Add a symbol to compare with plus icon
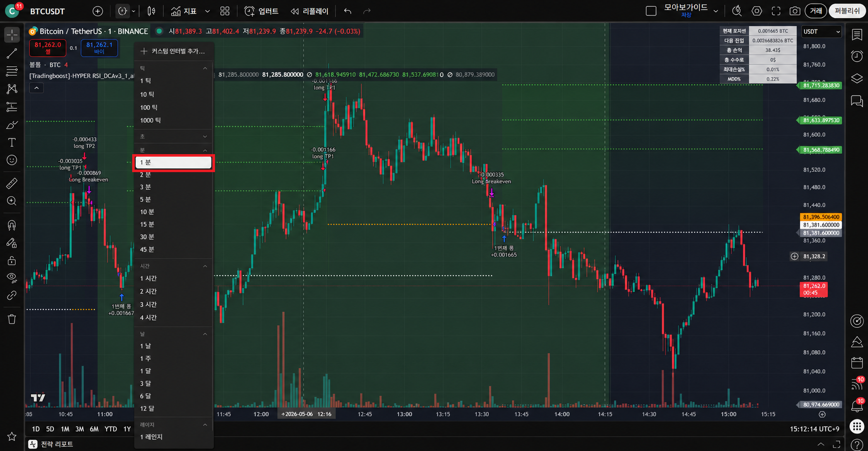The image size is (868, 451). 98,11
